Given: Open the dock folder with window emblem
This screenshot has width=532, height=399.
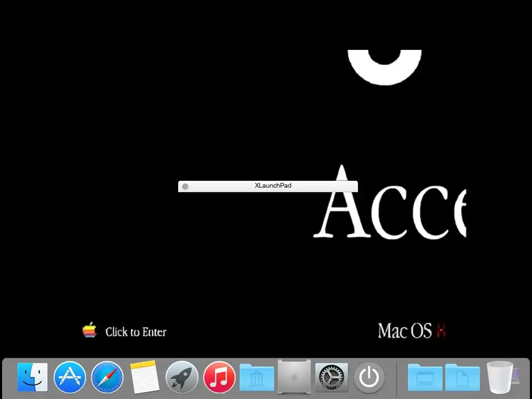Looking at the screenshot, I should [425, 377].
